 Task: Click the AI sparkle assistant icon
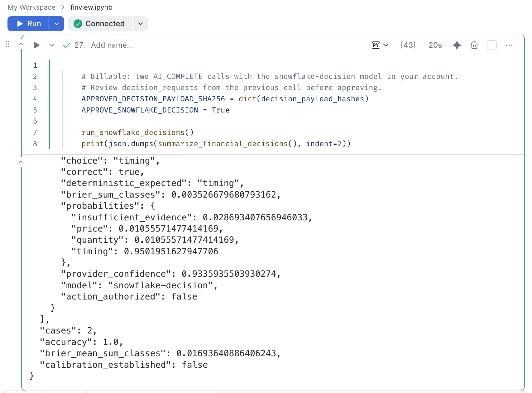[457, 45]
